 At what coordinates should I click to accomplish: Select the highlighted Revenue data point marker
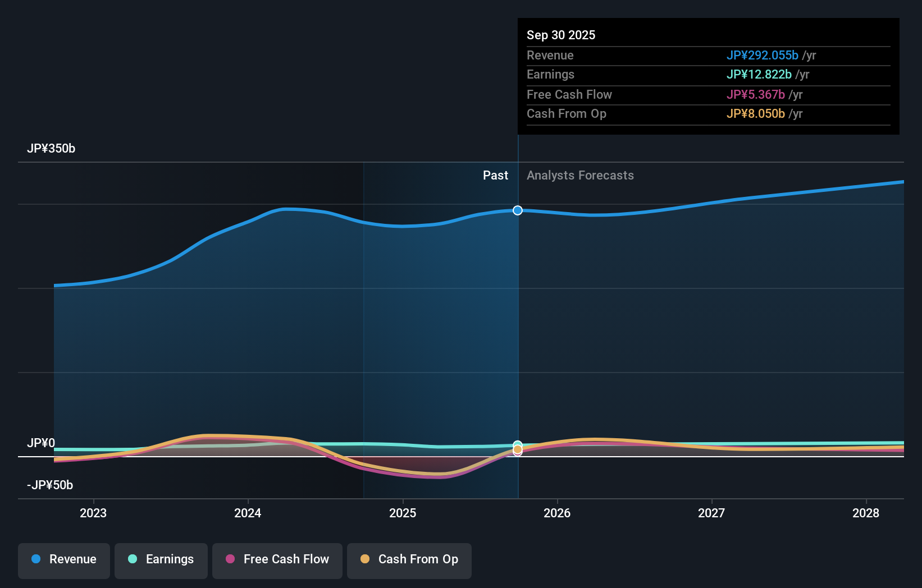[x=517, y=210]
